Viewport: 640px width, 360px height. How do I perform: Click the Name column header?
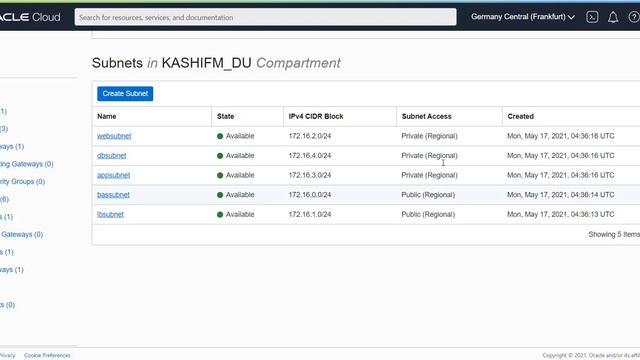point(107,116)
